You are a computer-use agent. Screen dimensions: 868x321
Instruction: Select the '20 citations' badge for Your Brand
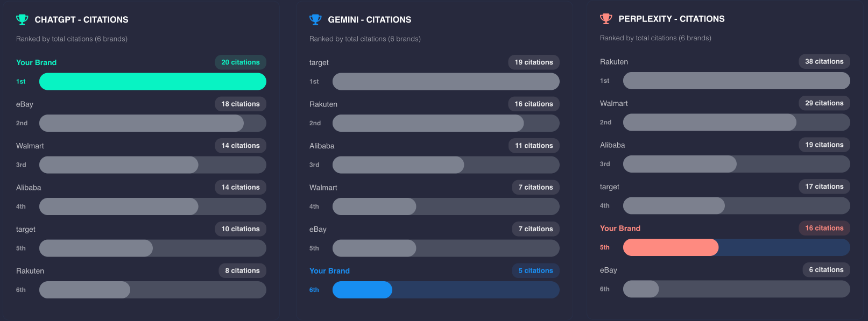point(241,62)
